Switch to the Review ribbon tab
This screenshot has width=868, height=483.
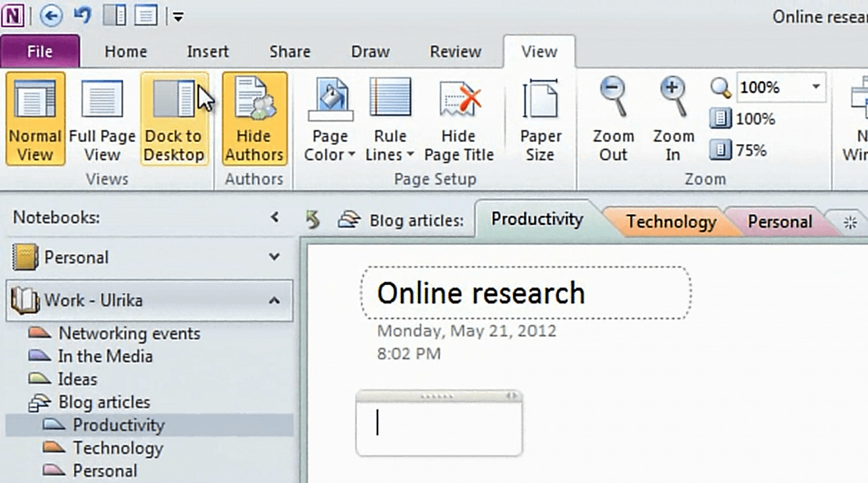(x=454, y=51)
